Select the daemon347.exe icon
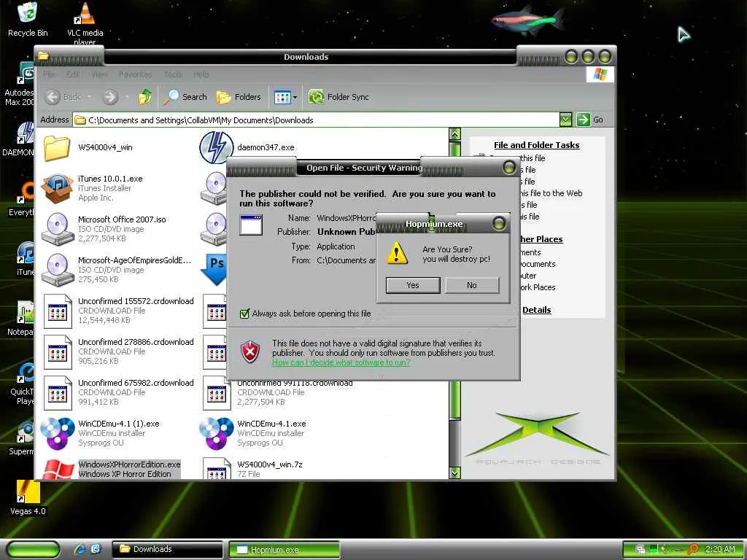747x560 pixels. [x=216, y=147]
